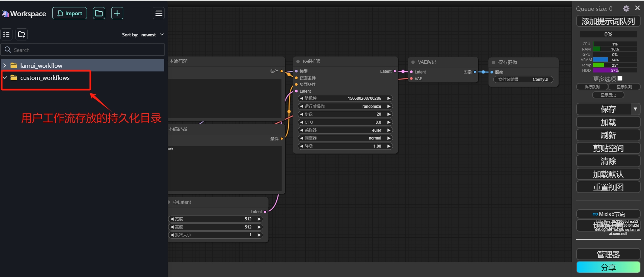Click the HDD 57% usage bar
Image resolution: width=644 pixels, height=277 pixels.
click(x=615, y=70)
